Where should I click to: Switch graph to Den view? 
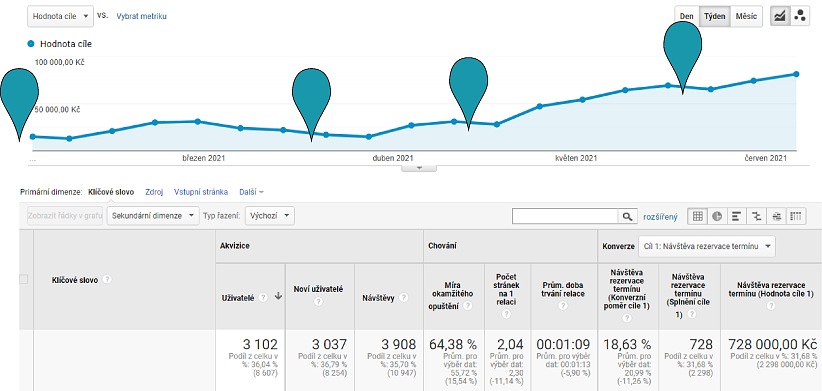[687, 16]
